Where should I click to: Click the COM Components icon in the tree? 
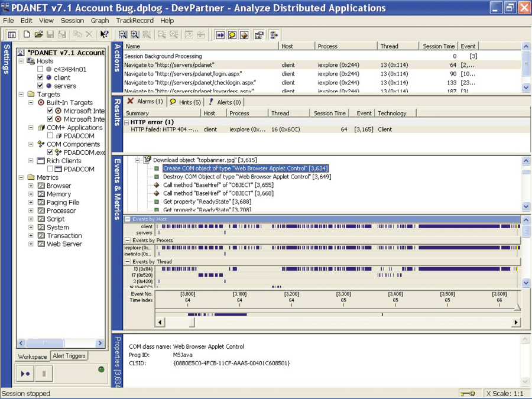tap(41, 144)
